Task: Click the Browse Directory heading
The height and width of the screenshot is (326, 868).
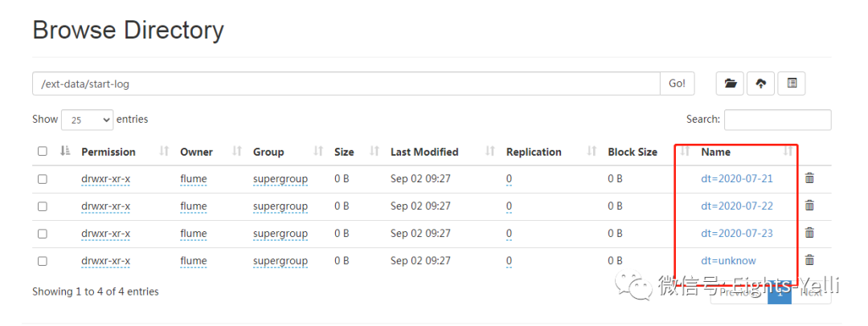Action: coord(129,30)
